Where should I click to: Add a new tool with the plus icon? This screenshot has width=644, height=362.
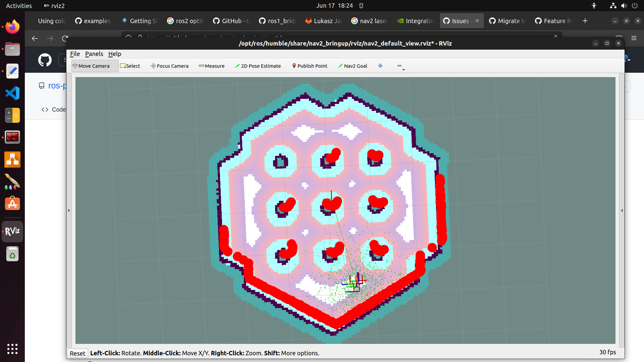(380, 66)
